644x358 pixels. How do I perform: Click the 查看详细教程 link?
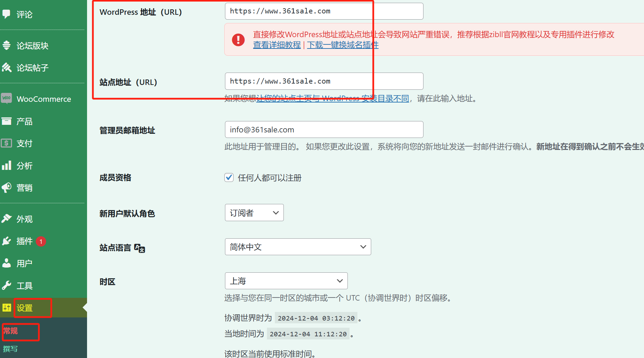click(277, 45)
